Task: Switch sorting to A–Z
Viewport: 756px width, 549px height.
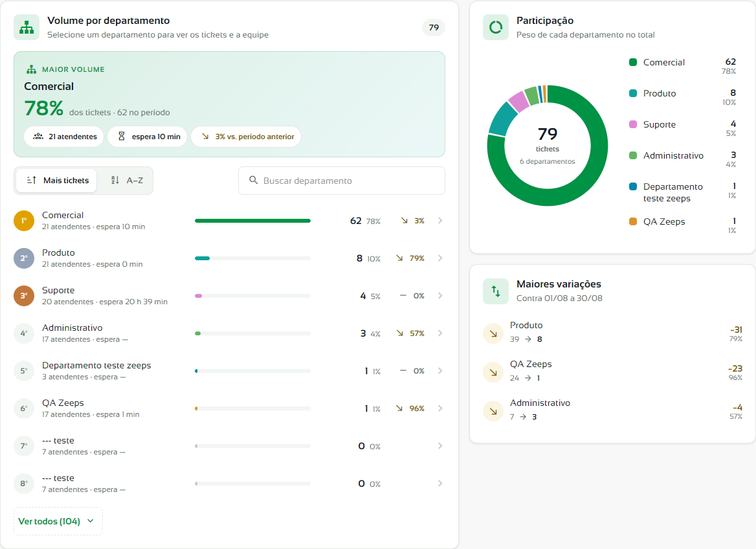Action: point(126,181)
